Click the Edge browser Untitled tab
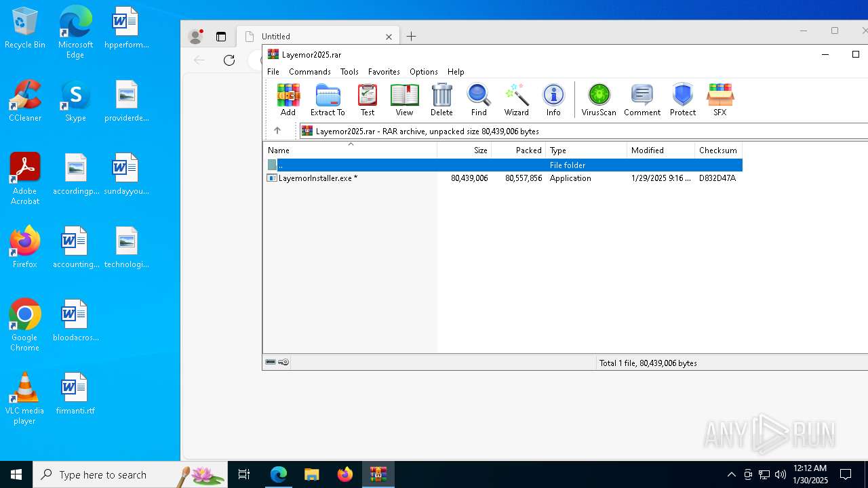Screen dimensions: 868x488 click(318, 37)
